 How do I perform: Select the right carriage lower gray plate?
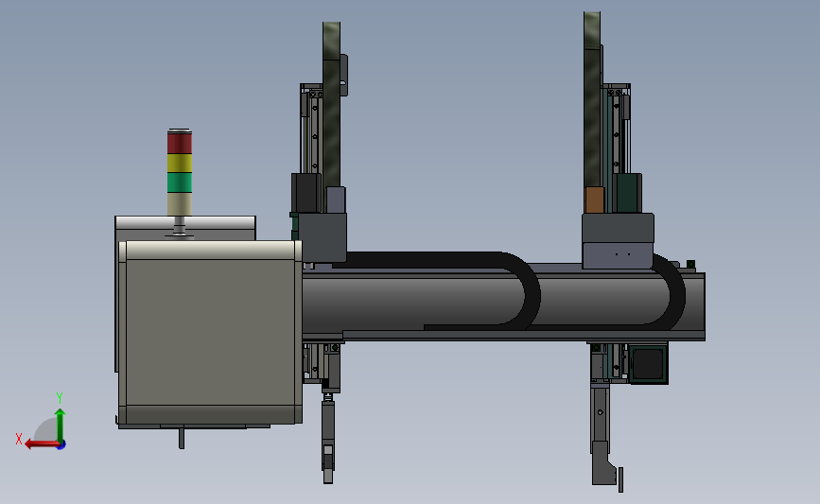[x=618, y=255]
